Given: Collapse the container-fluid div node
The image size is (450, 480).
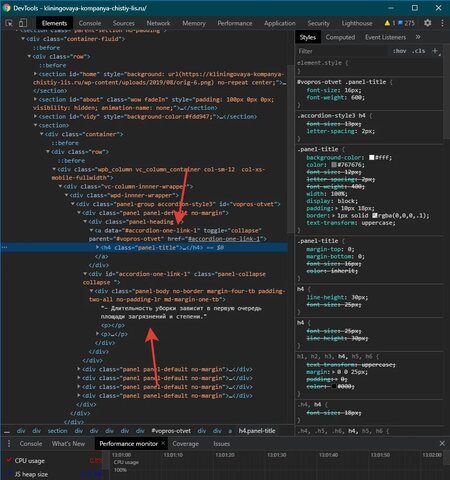Looking at the screenshot, I should tap(23, 39).
